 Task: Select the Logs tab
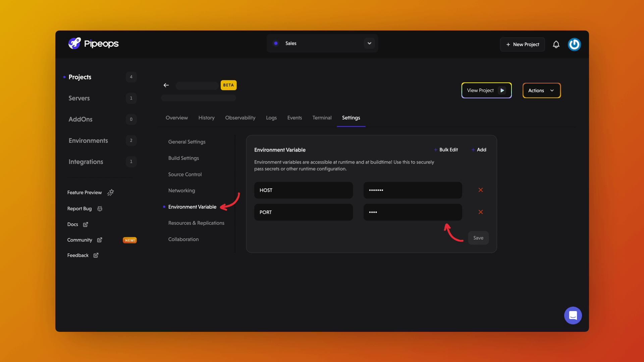point(271,118)
